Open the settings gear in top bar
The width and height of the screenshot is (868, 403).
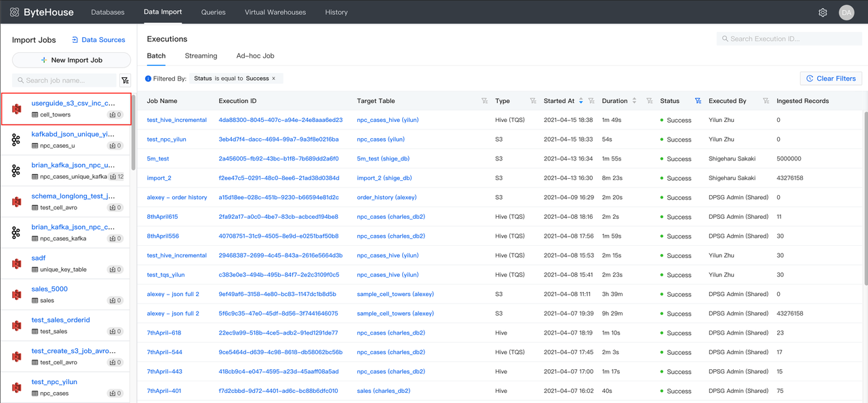click(823, 12)
